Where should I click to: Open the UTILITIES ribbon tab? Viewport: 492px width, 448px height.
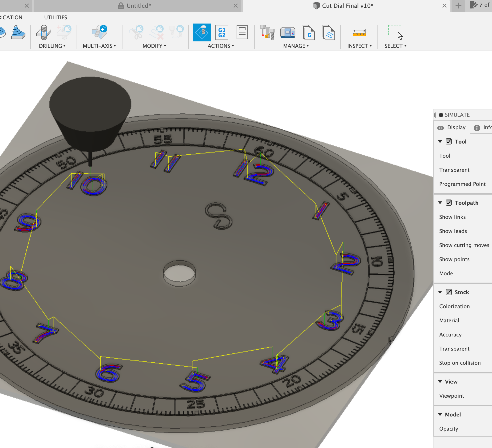(x=56, y=18)
